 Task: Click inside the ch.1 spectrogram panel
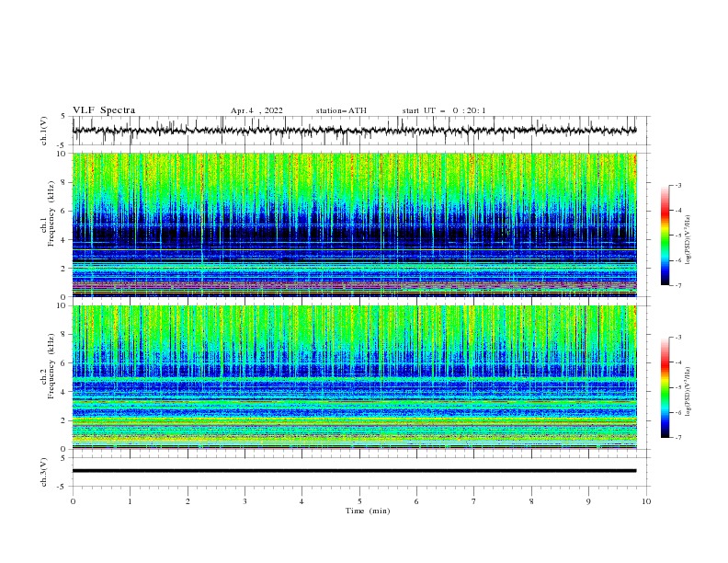click(x=354, y=224)
